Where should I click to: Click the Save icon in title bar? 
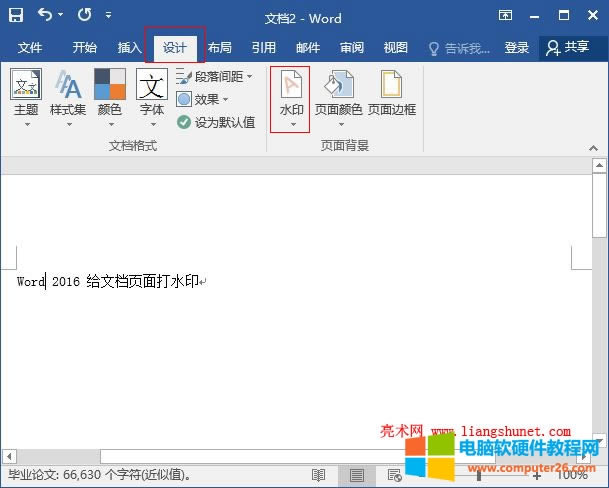pyautogui.click(x=16, y=16)
